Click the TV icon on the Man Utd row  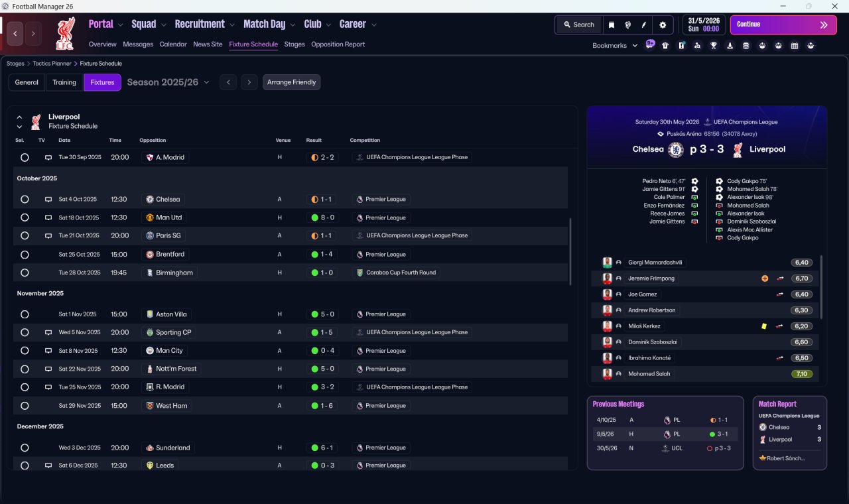(x=48, y=218)
